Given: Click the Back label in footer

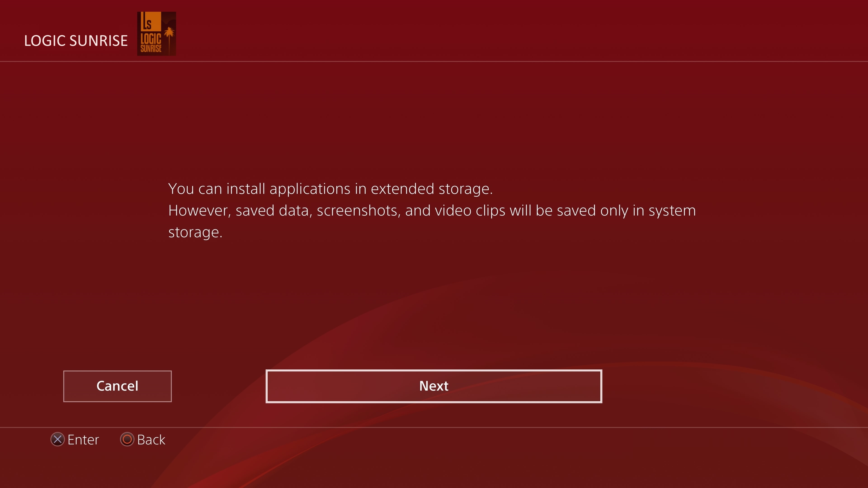Looking at the screenshot, I should coord(151,440).
